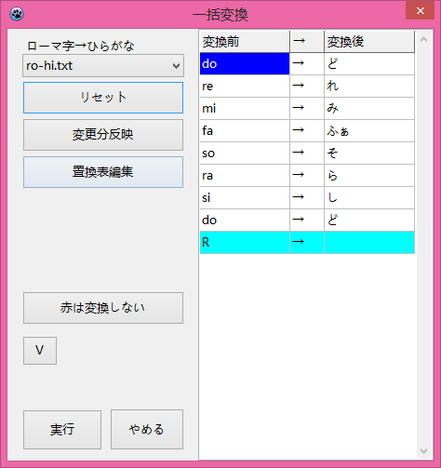Click the やめる cancel button

coord(147,429)
